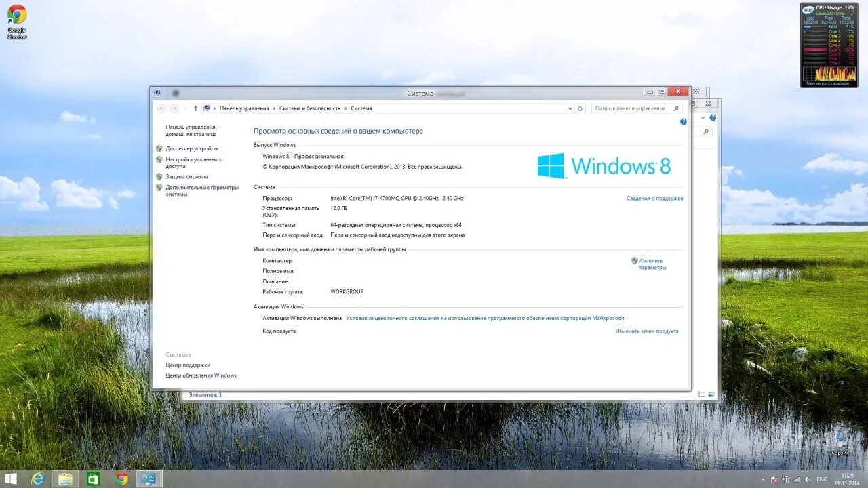Select WORKGROUP text value

tap(347, 292)
